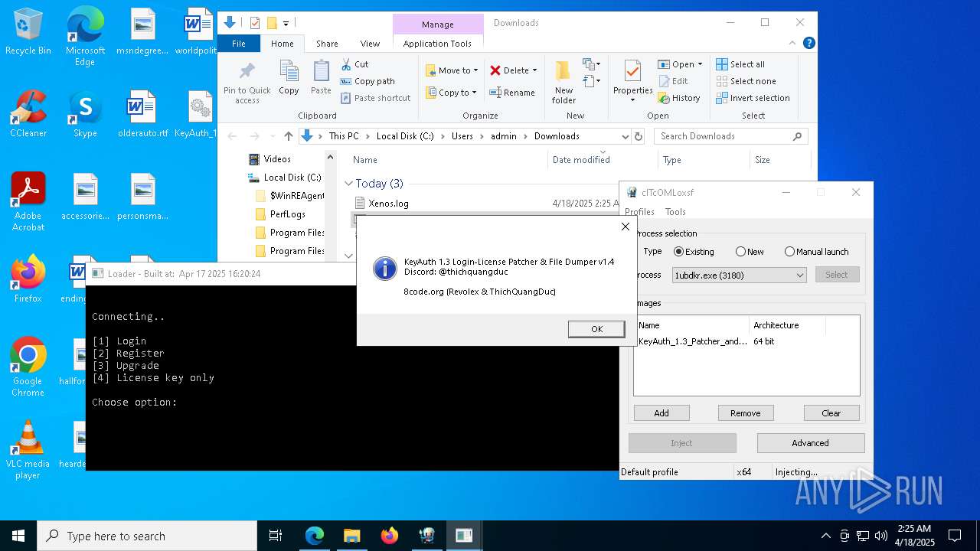Switch to the View ribbon tab
Screen dimensions: 980x551
370,44
